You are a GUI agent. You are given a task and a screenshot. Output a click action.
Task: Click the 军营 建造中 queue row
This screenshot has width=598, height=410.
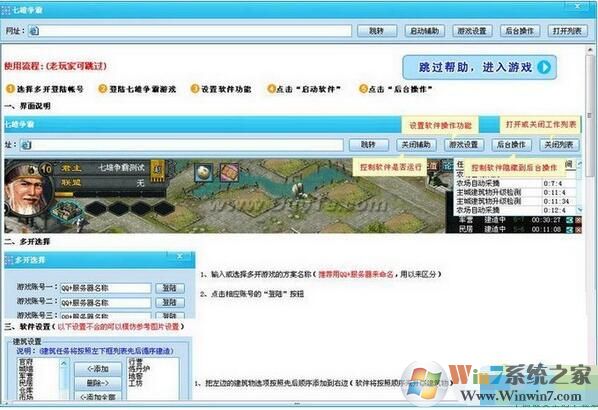tap(514, 220)
